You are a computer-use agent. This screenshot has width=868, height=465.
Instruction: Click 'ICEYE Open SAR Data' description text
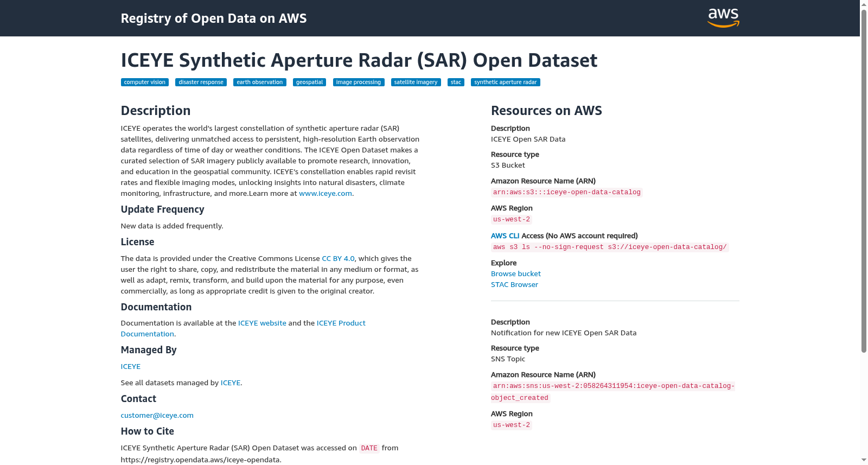(x=528, y=139)
